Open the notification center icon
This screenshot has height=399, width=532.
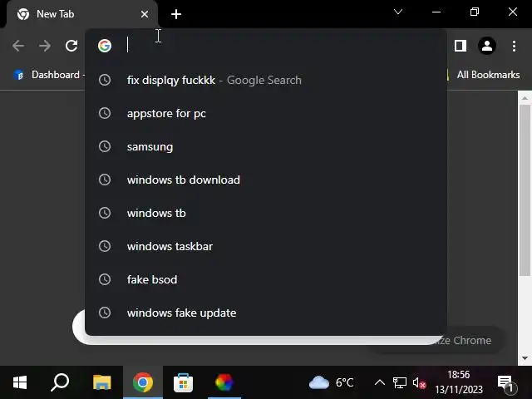[x=507, y=383]
